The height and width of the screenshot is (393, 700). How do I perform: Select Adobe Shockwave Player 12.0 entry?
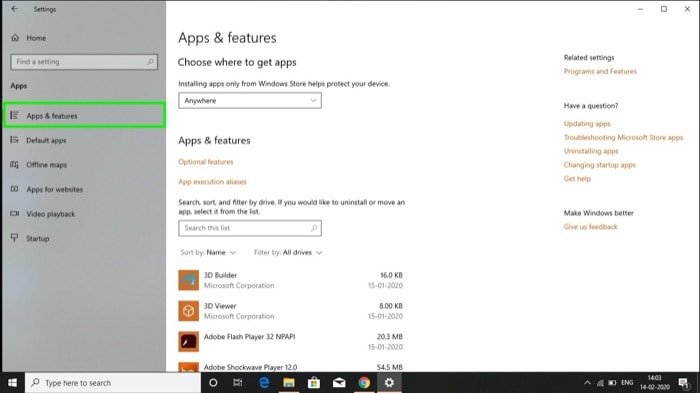291,367
